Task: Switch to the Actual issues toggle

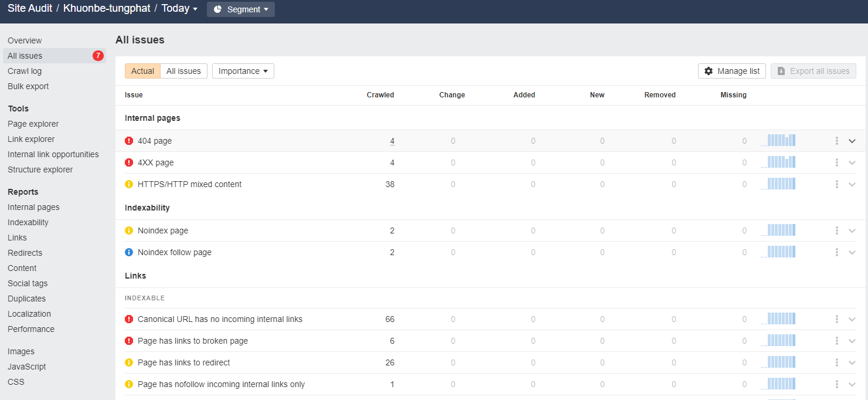Action: coord(142,71)
